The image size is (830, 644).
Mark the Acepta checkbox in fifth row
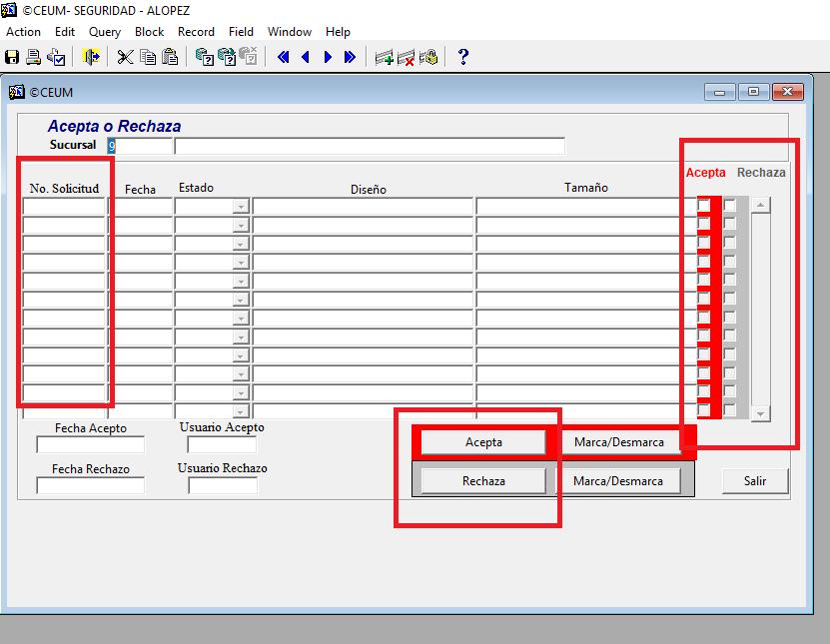(x=703, y=280)
